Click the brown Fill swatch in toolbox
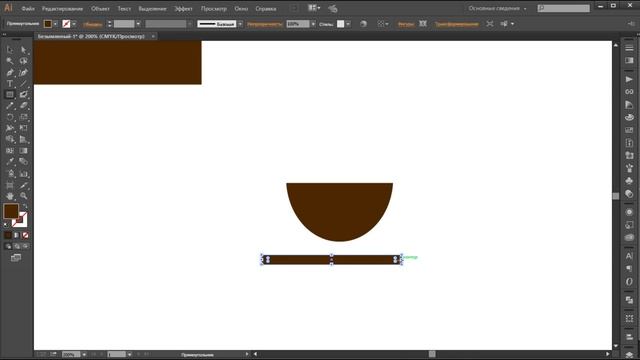640x360 pixels. tap(10, 211)
